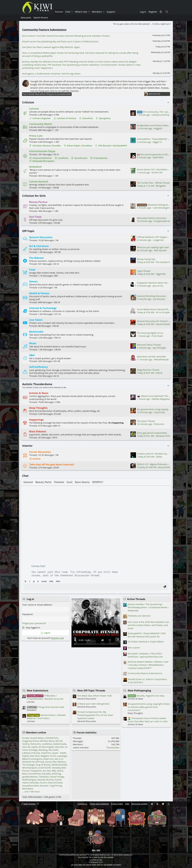Click Forgot your password link

(34, 623)
